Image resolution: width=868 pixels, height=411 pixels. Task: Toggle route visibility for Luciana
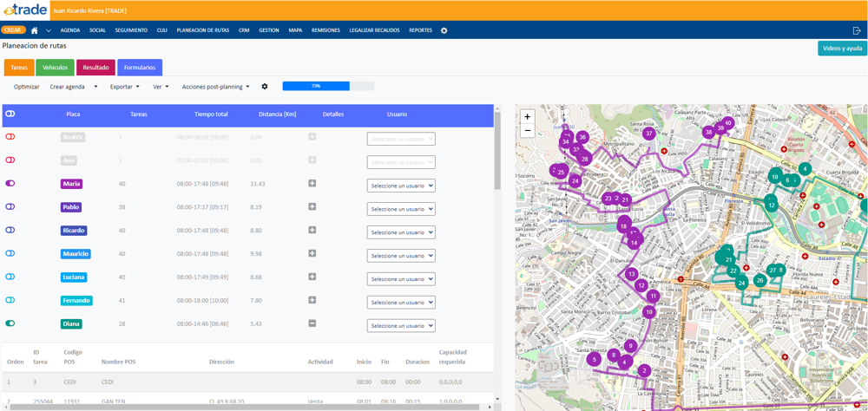click(10, 276)
